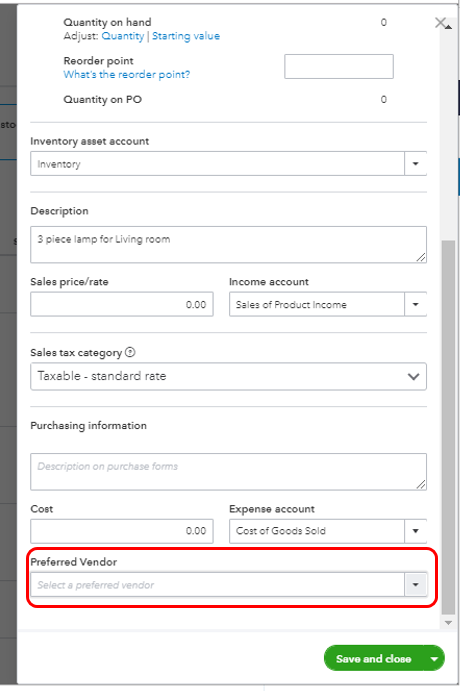
Task: Open the Preferred Vendor dropdown arrow
Action: pos(415,585)
